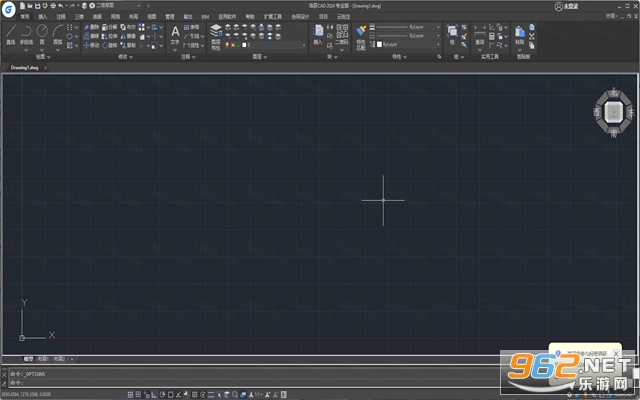Click the Print icon in quick access toolbar
Screen dimensions: 640x400
coord(53,6)
